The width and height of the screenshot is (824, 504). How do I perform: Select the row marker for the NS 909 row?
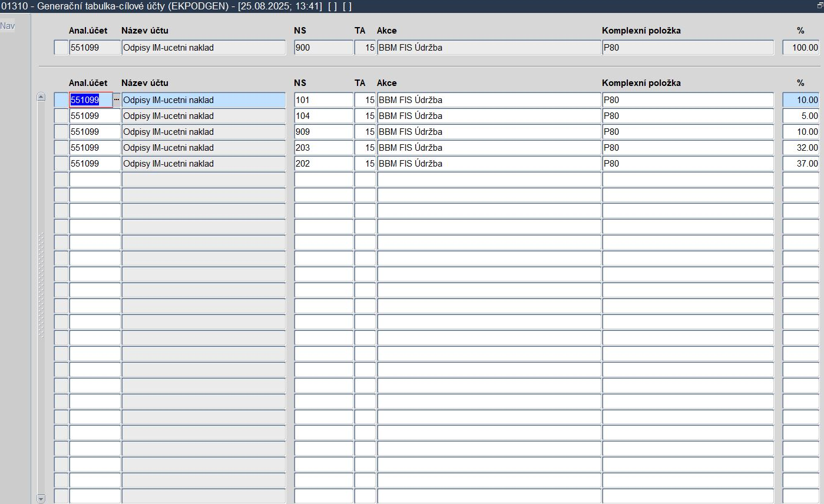[x=61, y=132]
